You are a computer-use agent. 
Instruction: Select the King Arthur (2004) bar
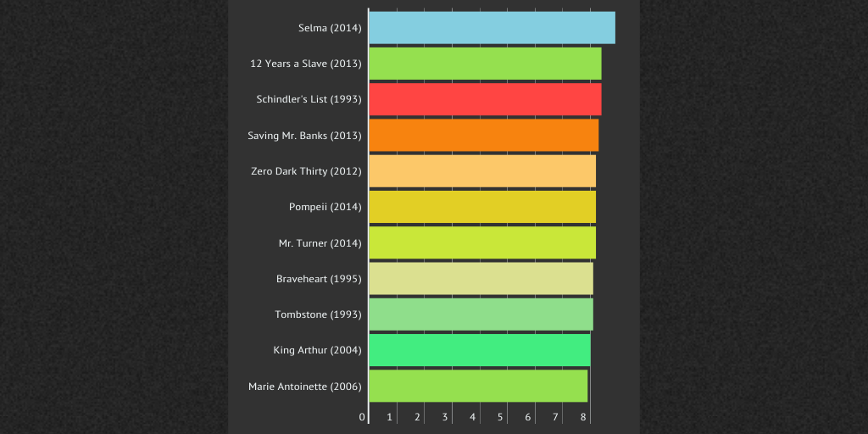(479, 350)
